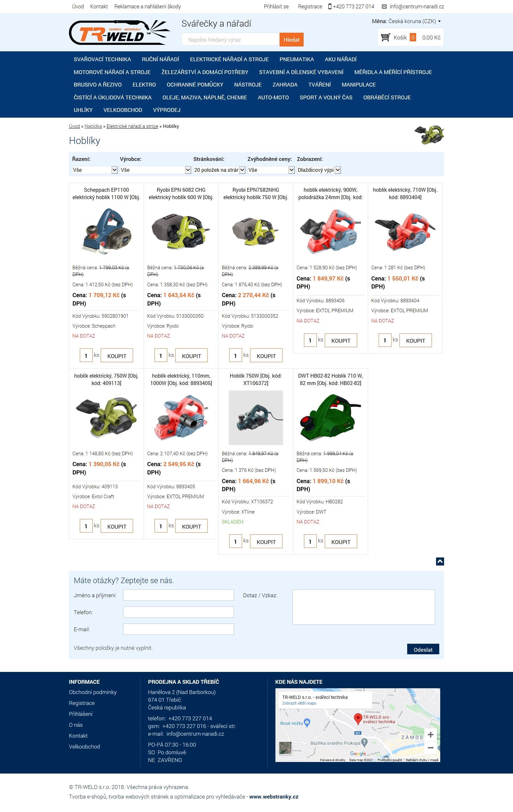Buy the XTline Hoblík 750W
The width and height of the screenshot is (513, 812).
266,541
